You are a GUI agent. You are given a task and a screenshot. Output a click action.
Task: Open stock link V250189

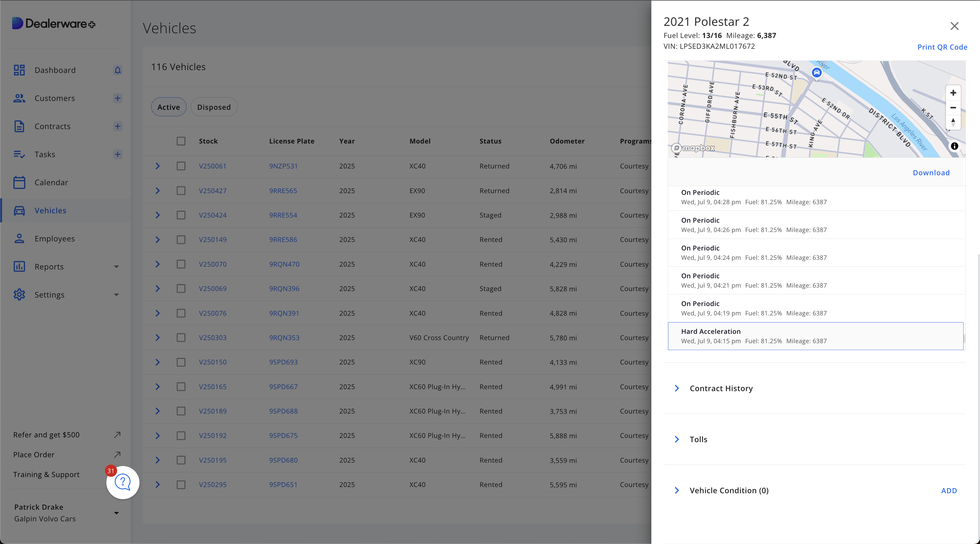[213, 411]
